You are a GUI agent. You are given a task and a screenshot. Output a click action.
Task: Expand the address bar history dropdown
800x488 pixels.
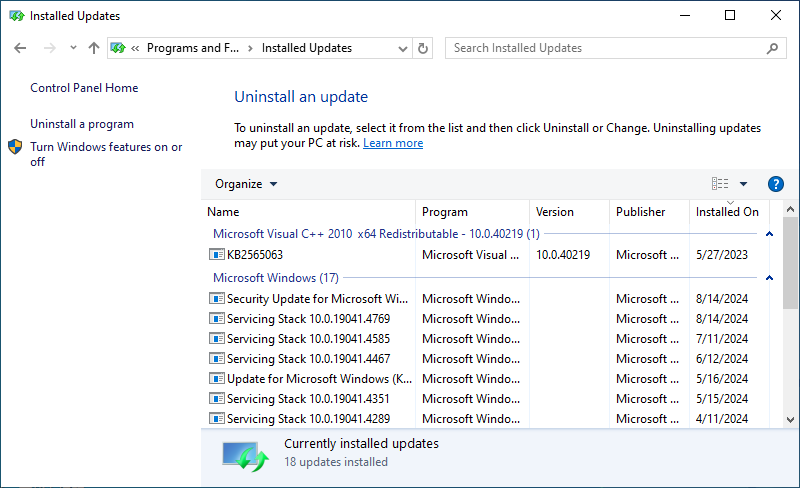(403, 48)
